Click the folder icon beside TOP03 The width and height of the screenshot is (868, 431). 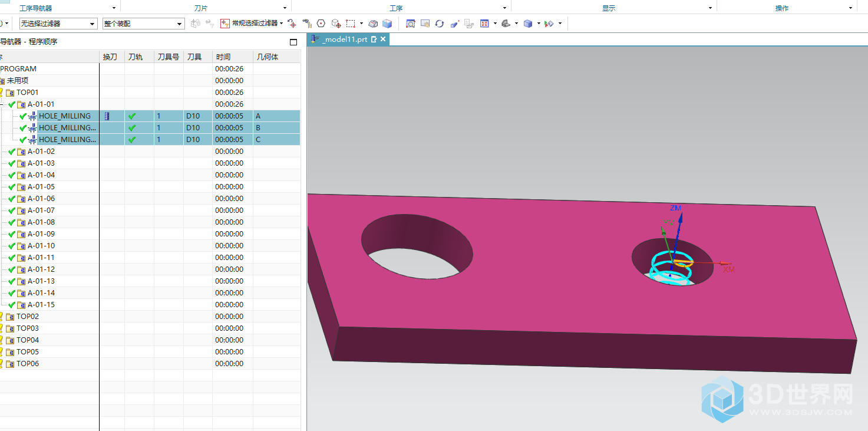[x=10, y=328]
